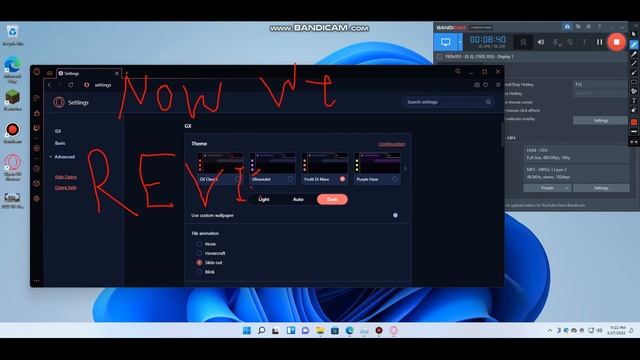Open Windows Start menu
640x360 pixels.
click(x=247, y=331)
